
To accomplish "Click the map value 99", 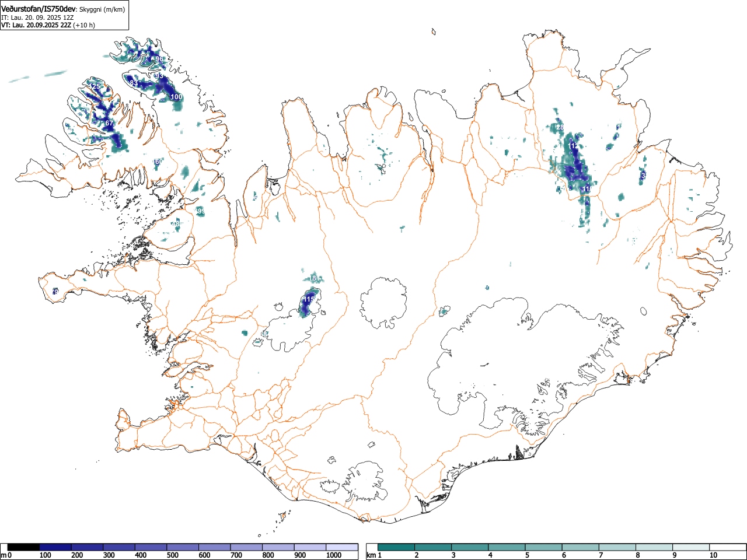I will [x=200, y=211].
